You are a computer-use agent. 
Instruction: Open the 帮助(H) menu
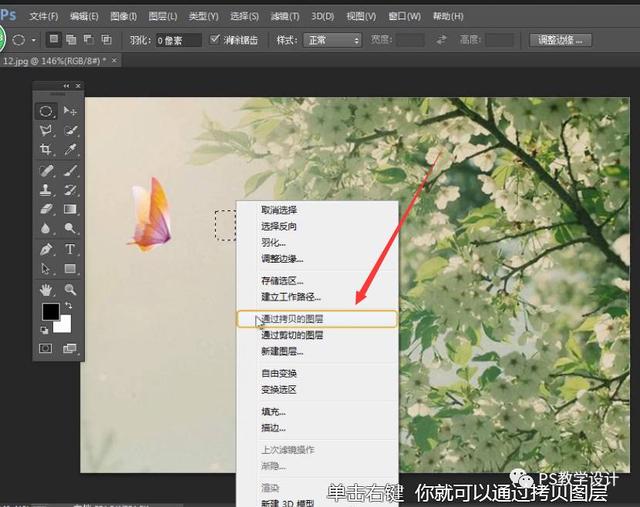point(448,16)
